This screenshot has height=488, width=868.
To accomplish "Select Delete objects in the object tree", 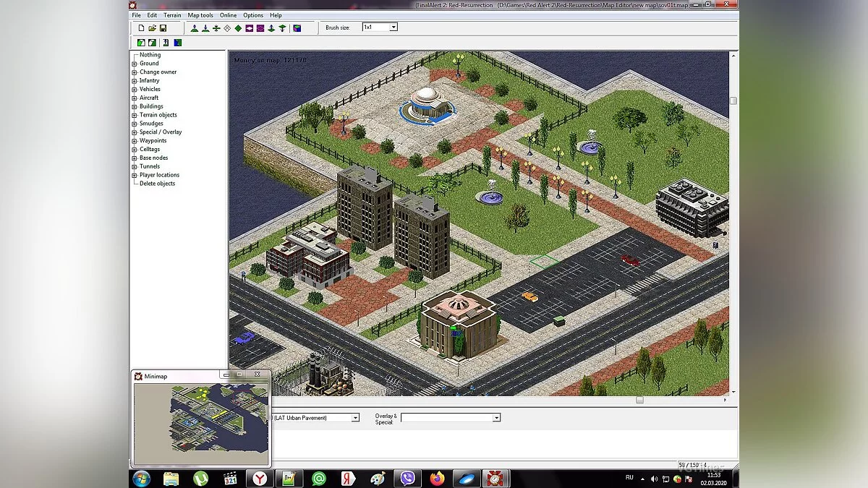I will [x=157, y=184].
